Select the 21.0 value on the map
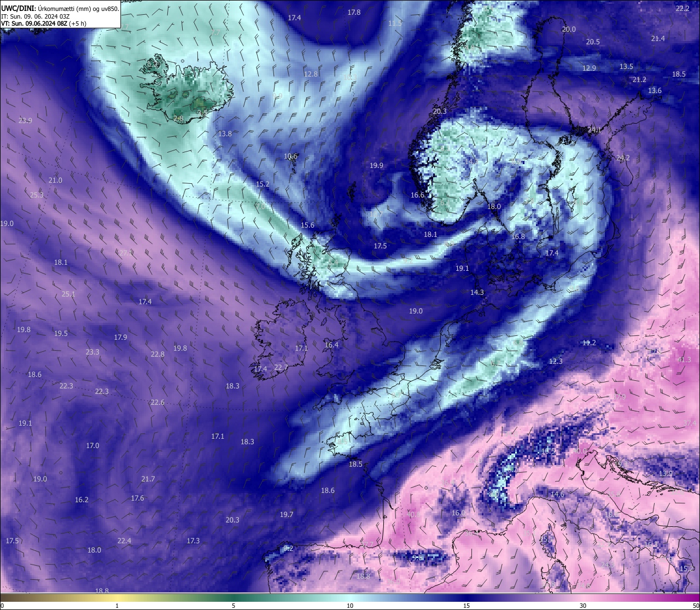This screenshot has height=610, width=700. pyautogui.click(x=55, y=180)
